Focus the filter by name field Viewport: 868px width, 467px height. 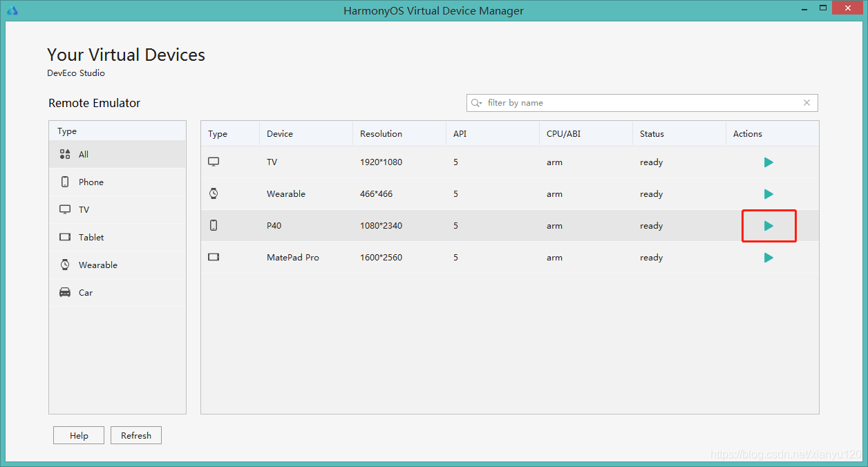tap(642, 103)
